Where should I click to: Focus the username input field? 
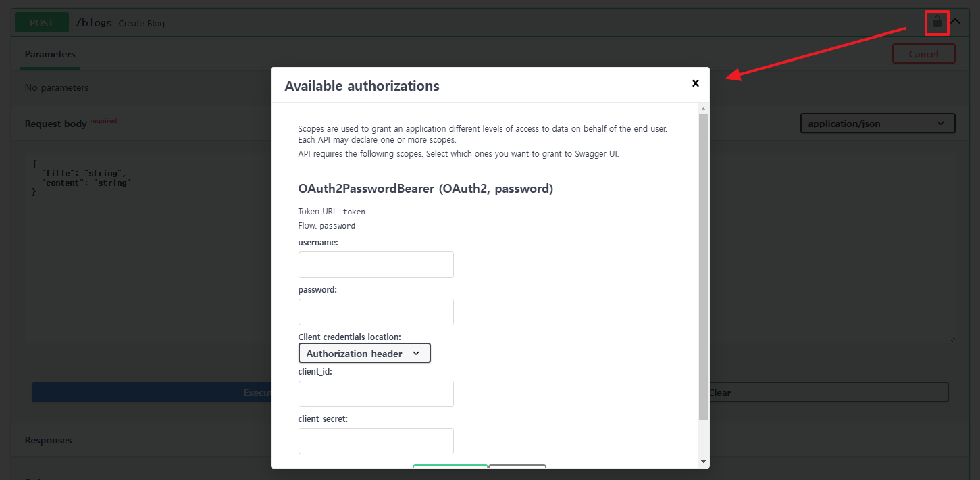376,264
